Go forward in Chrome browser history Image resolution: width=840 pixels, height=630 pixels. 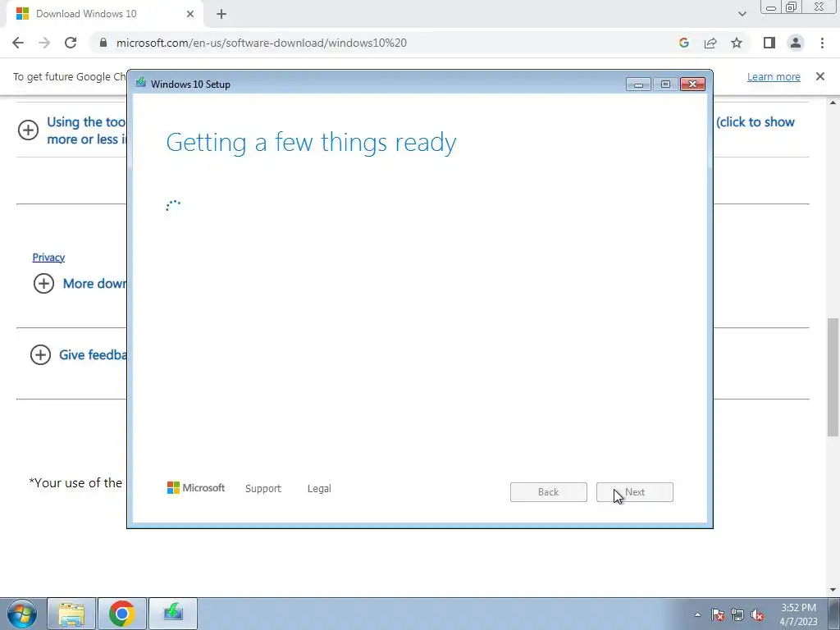coord(44,43)
